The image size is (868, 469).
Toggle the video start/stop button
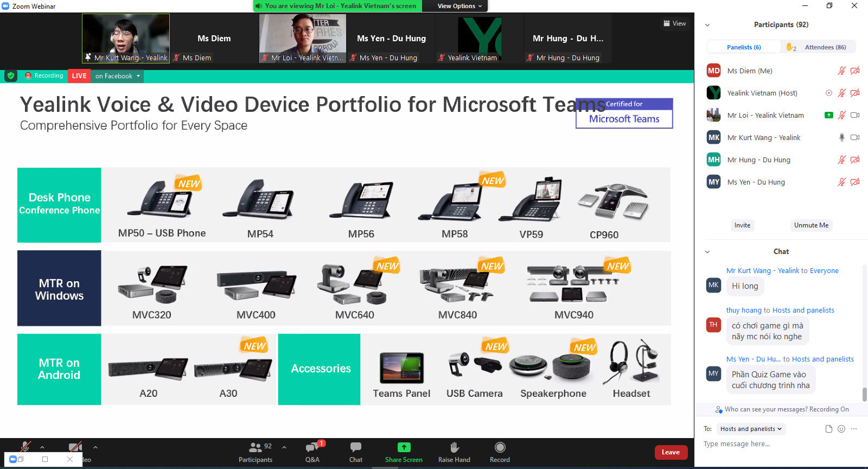click(x=75, y=447)
